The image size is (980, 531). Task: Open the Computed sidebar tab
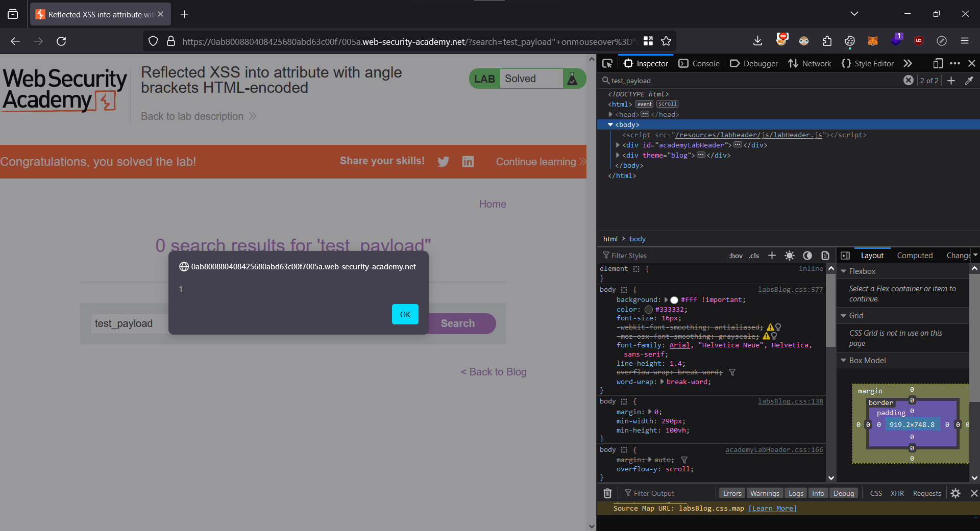[x=915, y=256]
